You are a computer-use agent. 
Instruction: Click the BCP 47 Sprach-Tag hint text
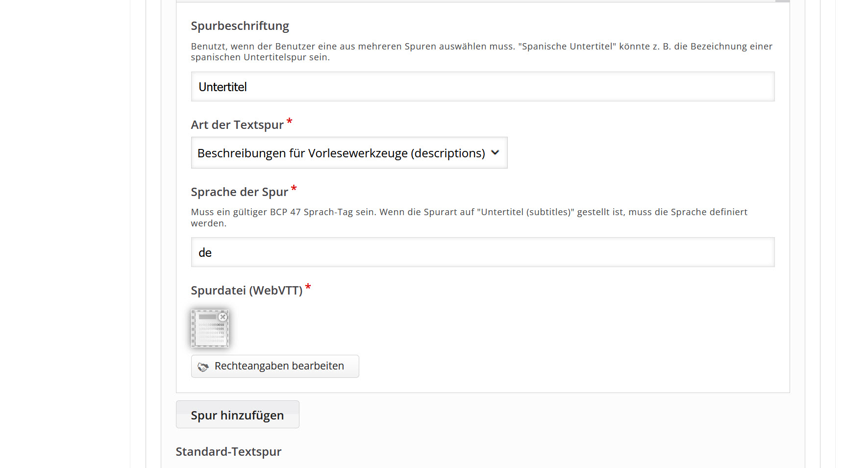[469, 218]
